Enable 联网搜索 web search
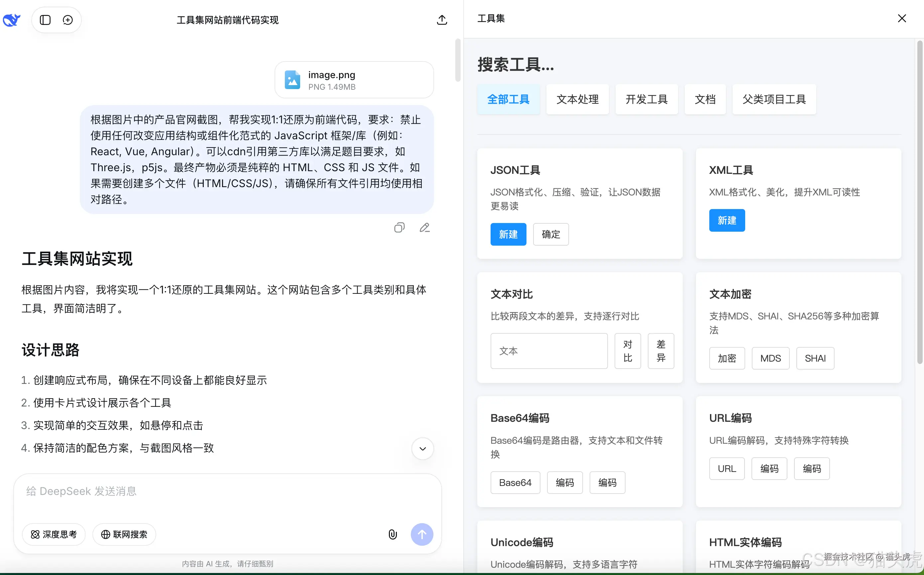This screenshot has height=575, width=924. 124,534
